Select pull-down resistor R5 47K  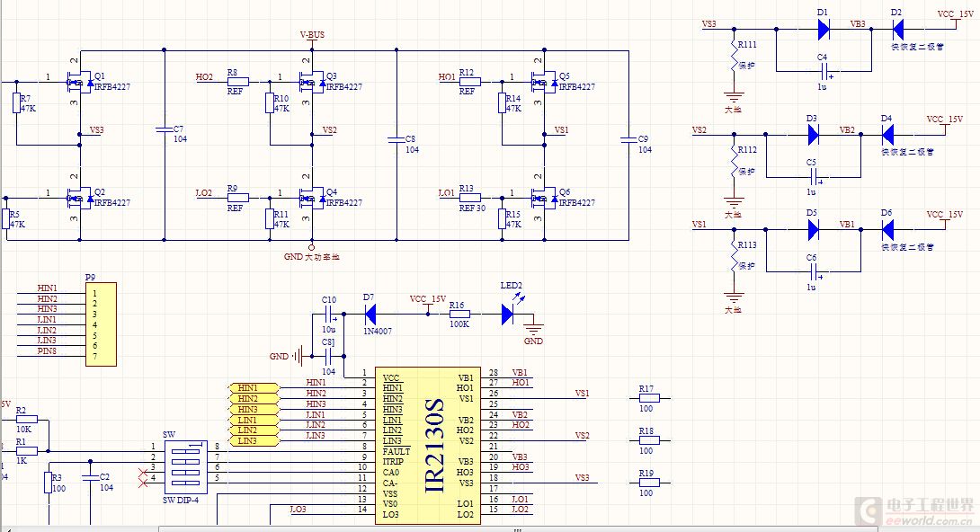pyautogui.click(x=6, y=218)
